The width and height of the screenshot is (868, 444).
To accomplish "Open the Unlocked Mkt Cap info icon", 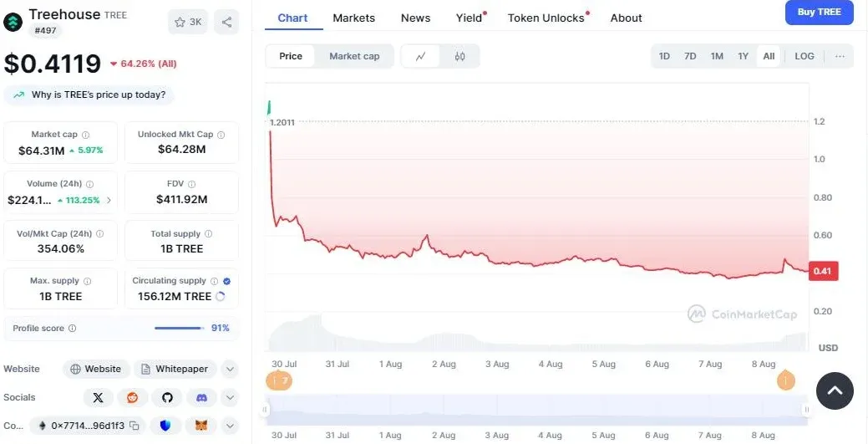I will [x=221, y=135].
